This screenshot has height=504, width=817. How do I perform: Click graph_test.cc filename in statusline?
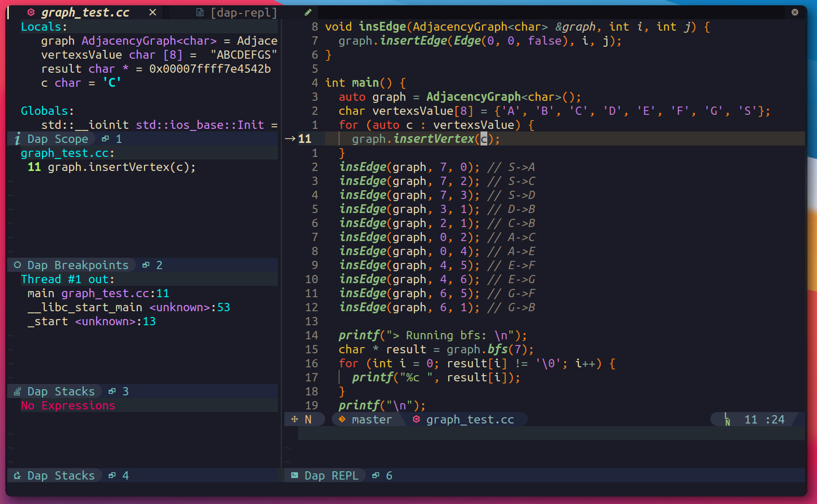point(470,419)
